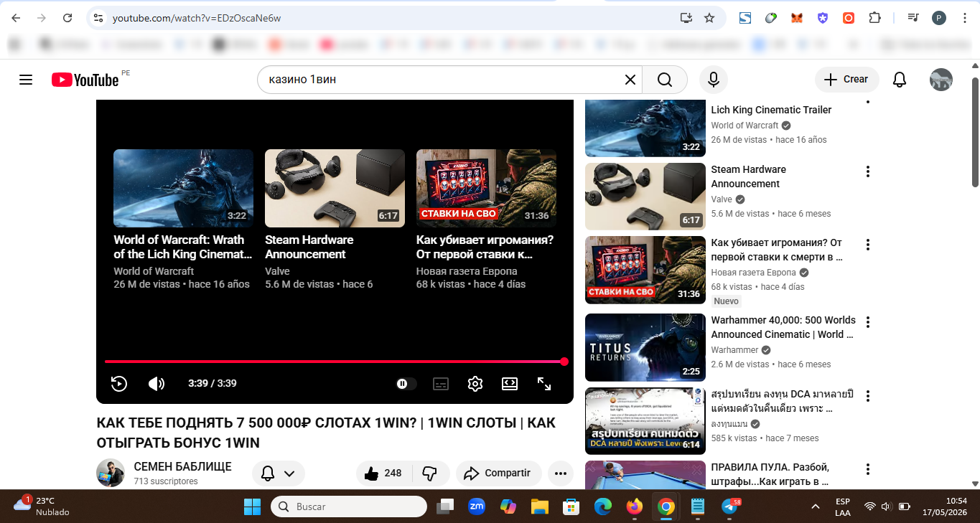Open options for the Thai DCA sidebar video
The height and width of the screenshot is (523, 980).
[x=868, y=396]
